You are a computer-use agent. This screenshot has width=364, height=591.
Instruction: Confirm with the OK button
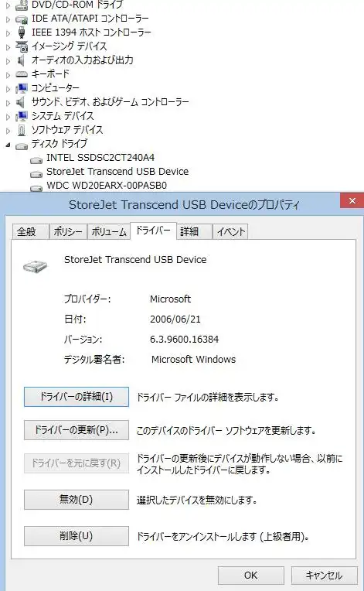[x=250, y=576]
